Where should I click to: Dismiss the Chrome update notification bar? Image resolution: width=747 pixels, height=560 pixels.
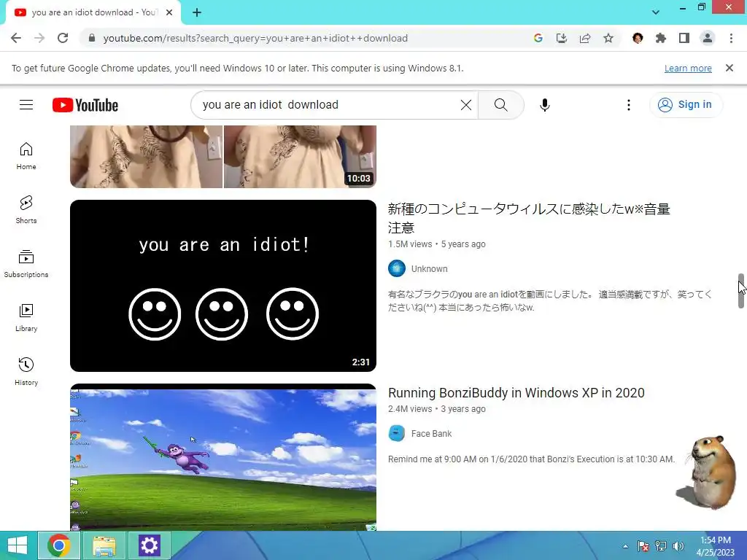tap(729, 68)
